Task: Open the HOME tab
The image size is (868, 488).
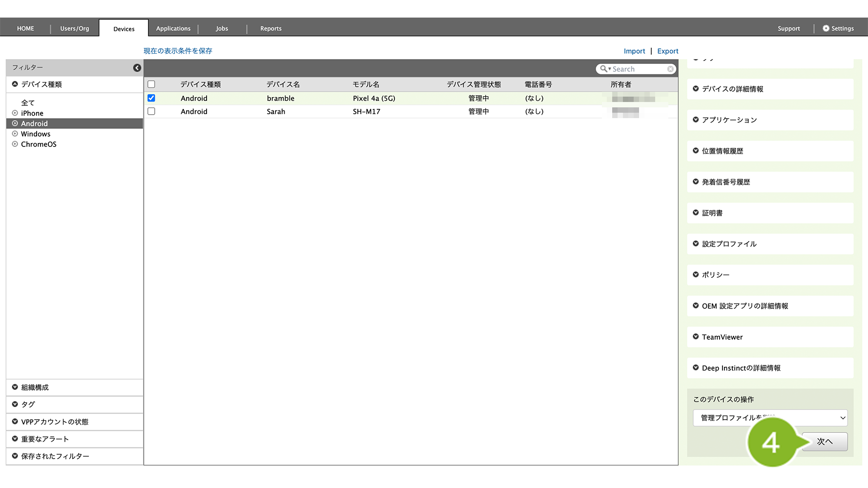Action: point(25,28)
